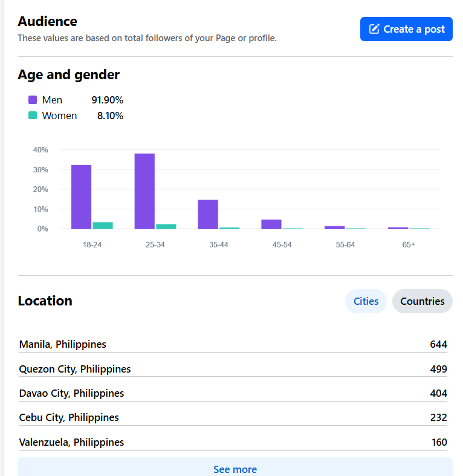Click the Men bar for ages 25-34
Viewport: 463px width, 476px height.
(144, 191)
